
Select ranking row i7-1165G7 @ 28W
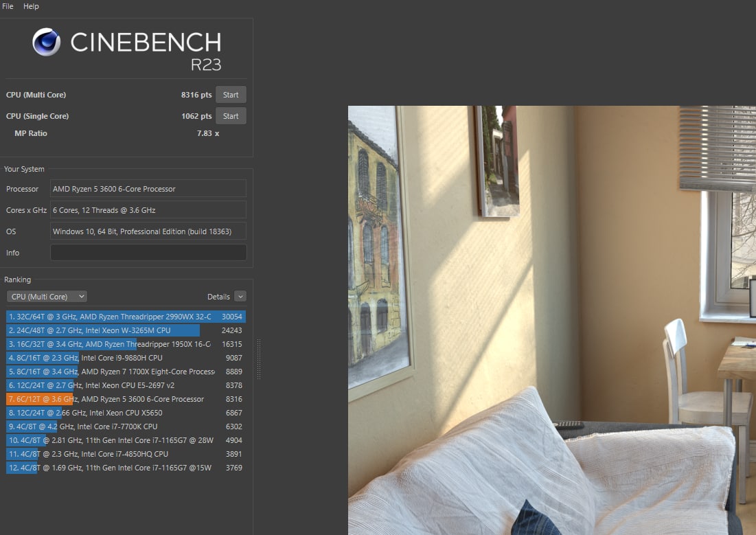coord(126,440)
